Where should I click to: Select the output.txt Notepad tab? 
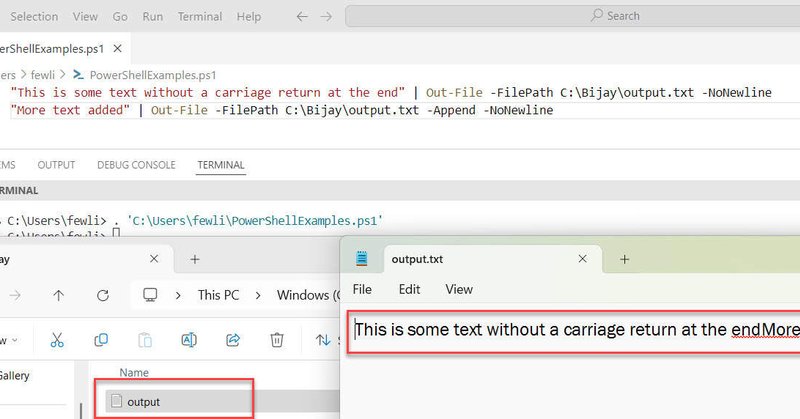492,259
